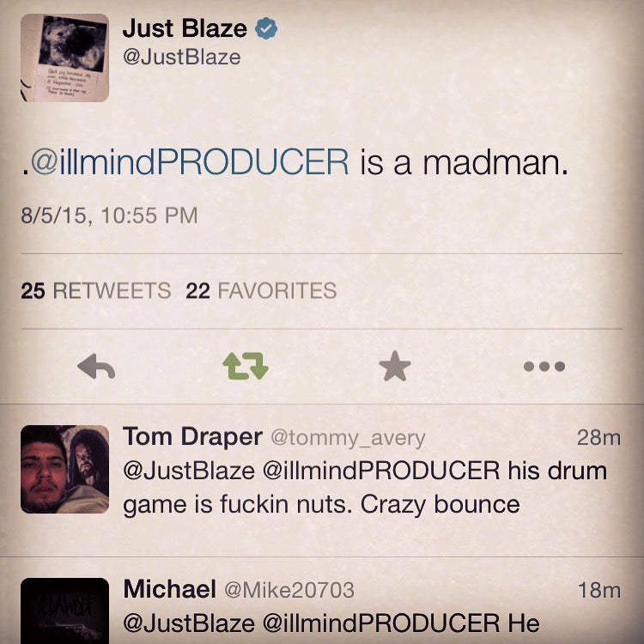The width and height of the screenshot is (644, 644).
Task: Open the @JustBlaze handle under the name
Action: coord(181,58)
